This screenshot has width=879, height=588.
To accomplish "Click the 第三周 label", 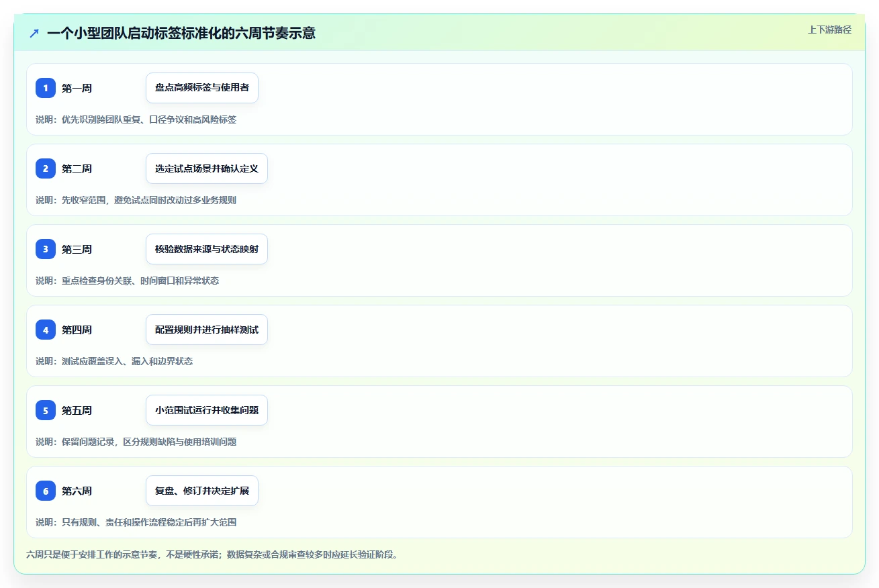I will 77,249.
